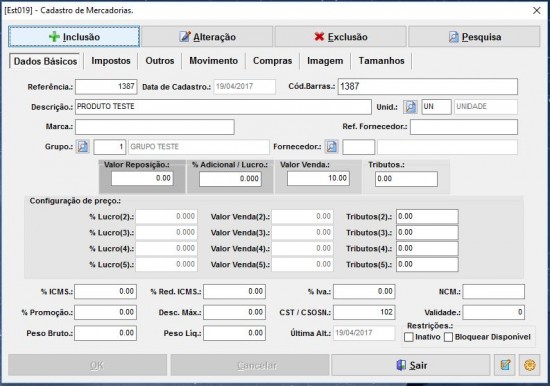Screen dimensions: 550x386
Task: Click the % Lucro(5) field
Action: (167, 265)
